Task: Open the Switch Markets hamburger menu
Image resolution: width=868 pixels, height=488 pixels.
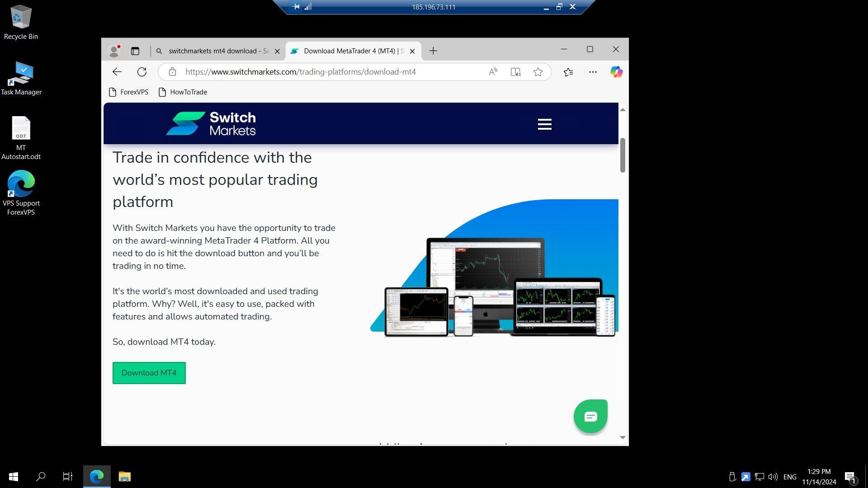Action: (544, 124)
